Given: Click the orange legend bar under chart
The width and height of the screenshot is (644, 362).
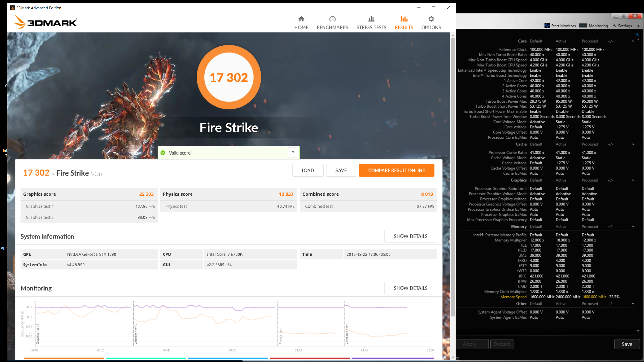Looking at the screenshot, I should (64, 358).
